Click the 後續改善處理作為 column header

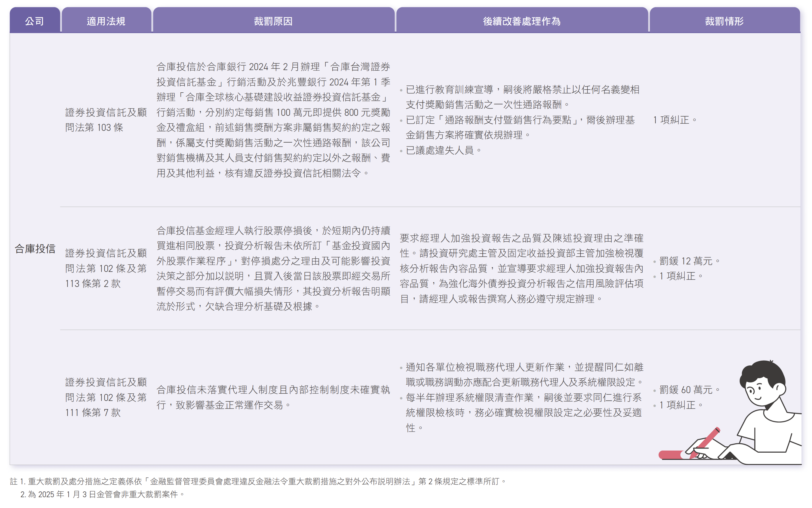(x=522, y=20)
